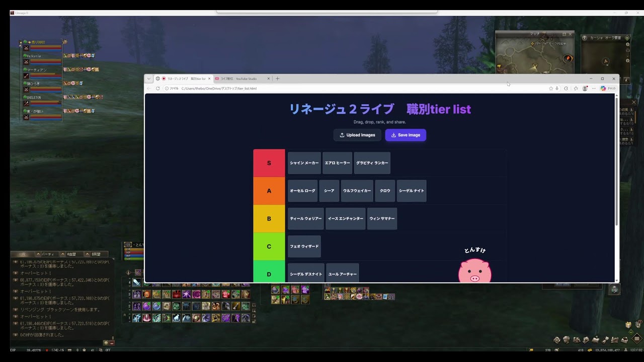The image size is (644, 362).
Task: Click the first skill icon in hotbar row 3
Action: [136, 294]
